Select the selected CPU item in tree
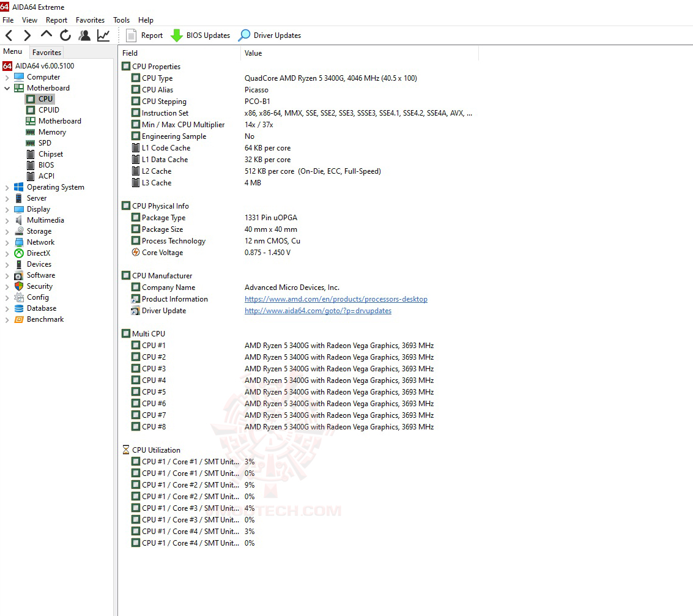This screenshot has width=693, height=616. point(40,98)
